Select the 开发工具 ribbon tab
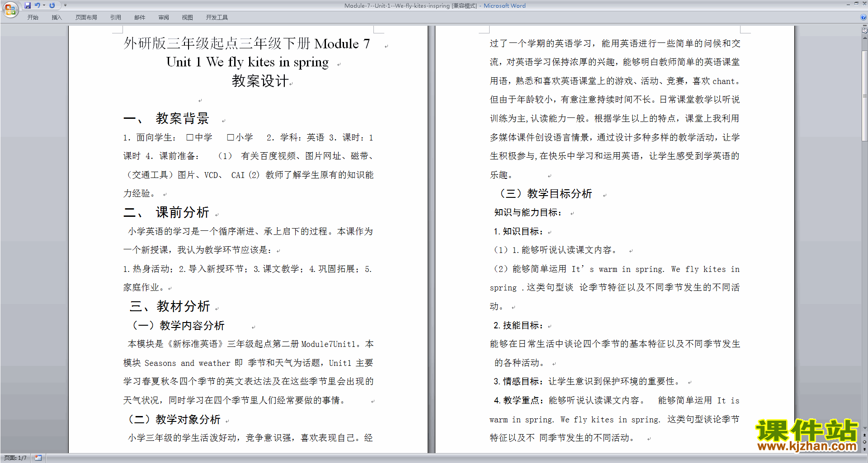Image resolution: width=868 pixels, height=463 pixels. click(217, 18)
